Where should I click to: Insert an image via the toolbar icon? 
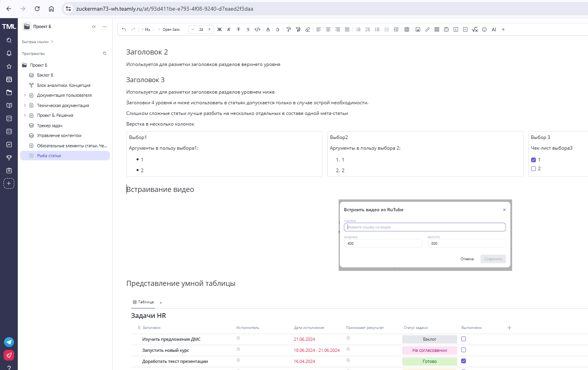point(418,29)
